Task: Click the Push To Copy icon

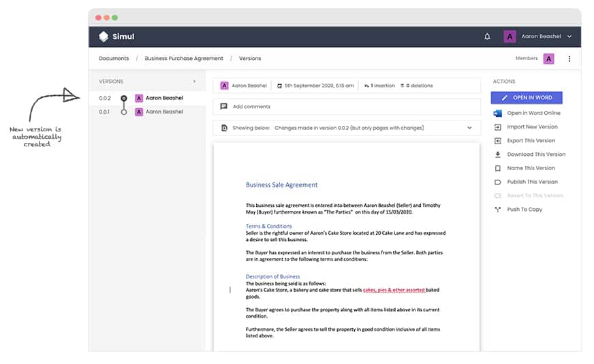Action: pyautogui.click(x=497, y=210)
